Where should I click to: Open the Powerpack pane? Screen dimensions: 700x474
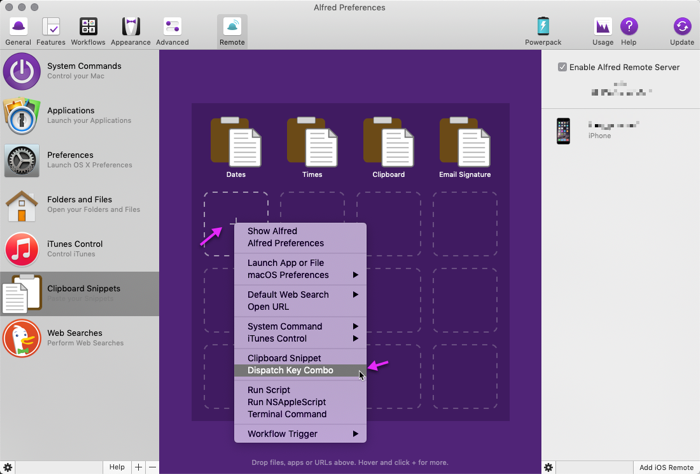tap(543, 31)
